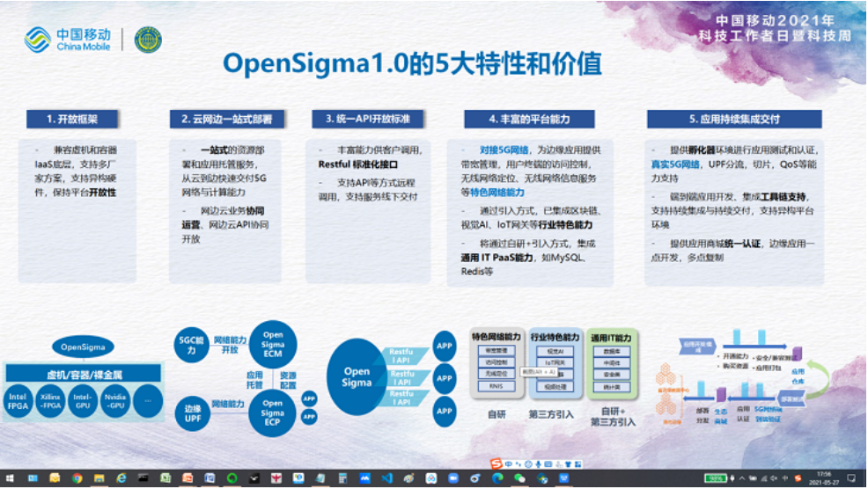
Task: Click the Restful 标准化接口 text
Action: pos(358,164)
